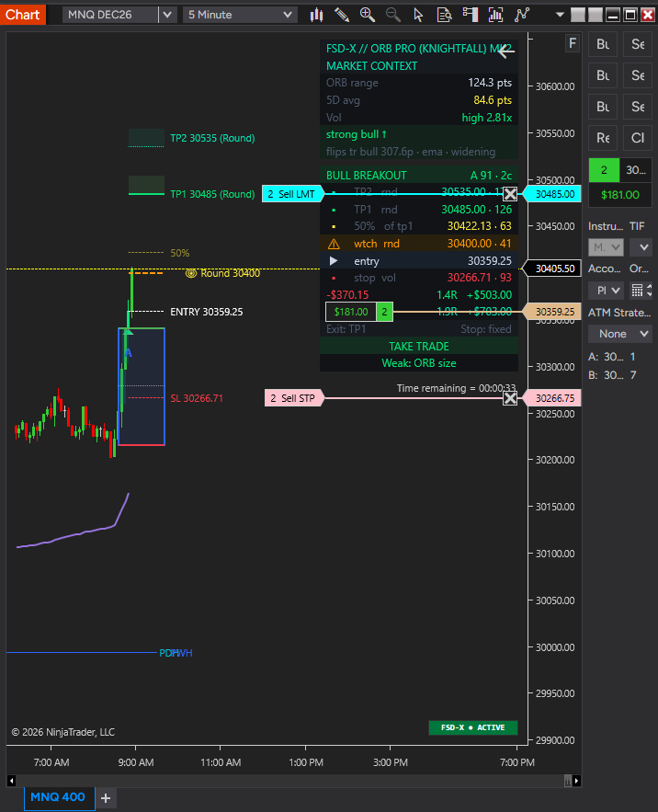Toggle the F button atop the price axis
658x812 pixels.
tap(572, 43)
